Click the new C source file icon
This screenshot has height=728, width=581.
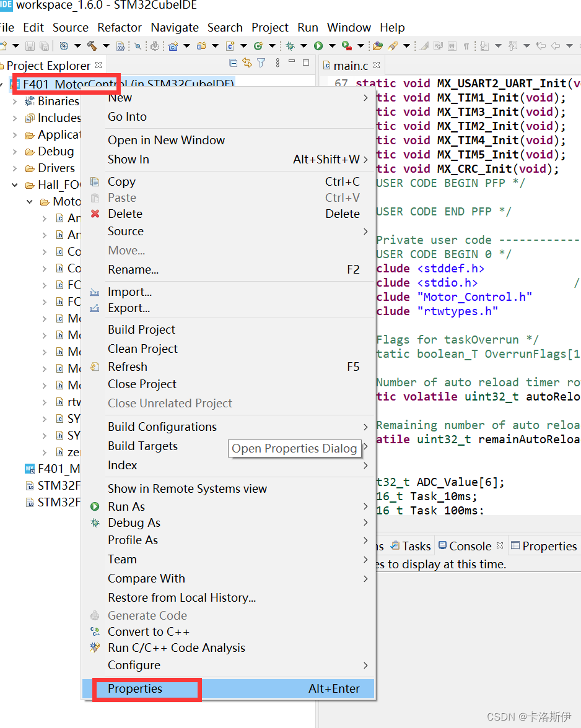[x=230, y=46]
